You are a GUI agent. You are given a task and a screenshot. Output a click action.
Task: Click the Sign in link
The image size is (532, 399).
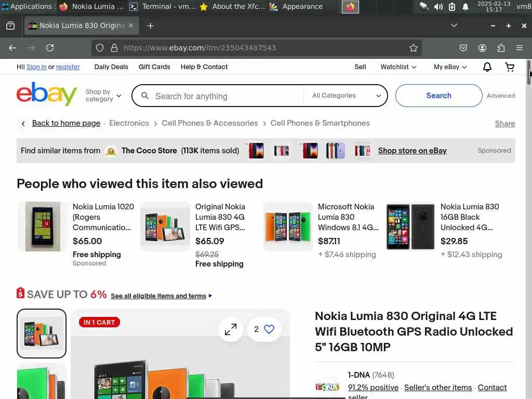pos(36,67)
